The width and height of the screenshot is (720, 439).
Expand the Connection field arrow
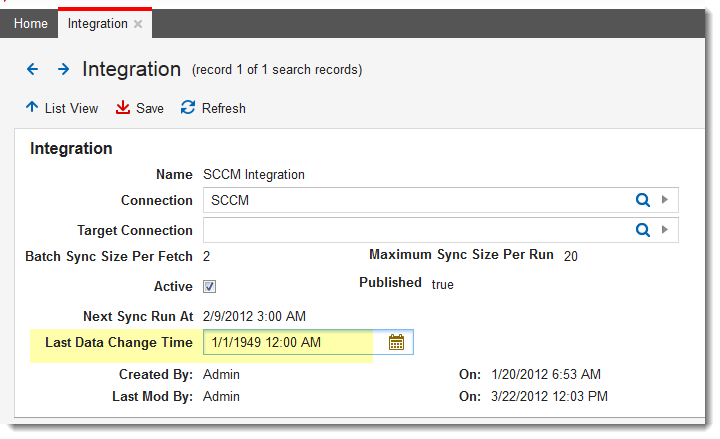665,200
